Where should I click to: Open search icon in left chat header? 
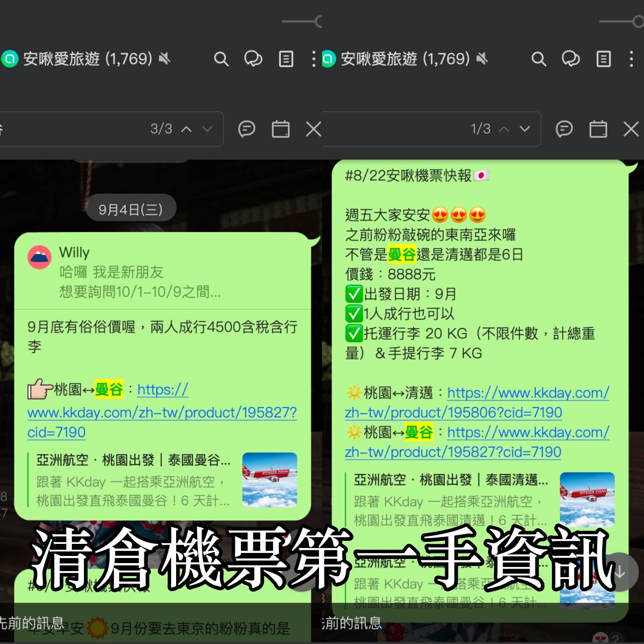click(x=221, y=59)
